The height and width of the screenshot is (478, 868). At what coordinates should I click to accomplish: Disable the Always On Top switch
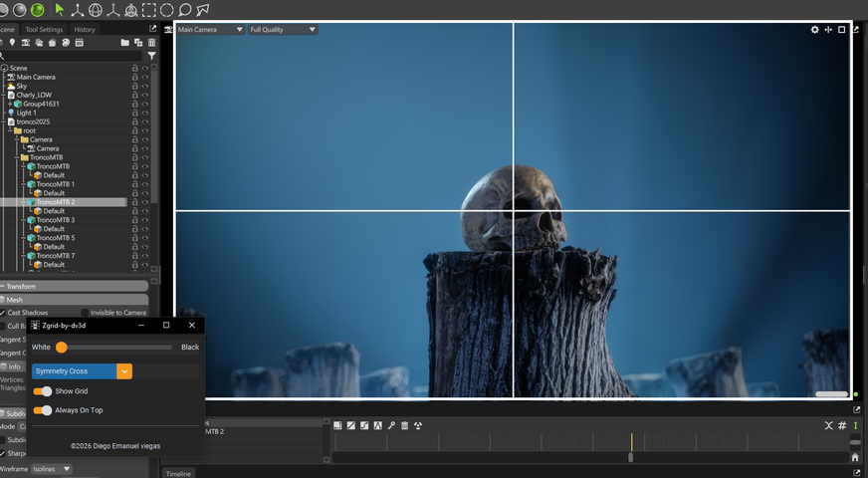[43, 410]
